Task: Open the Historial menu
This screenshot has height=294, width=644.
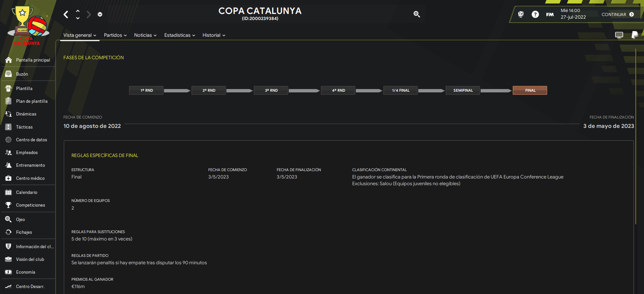Action: click(x=214, y=35)
